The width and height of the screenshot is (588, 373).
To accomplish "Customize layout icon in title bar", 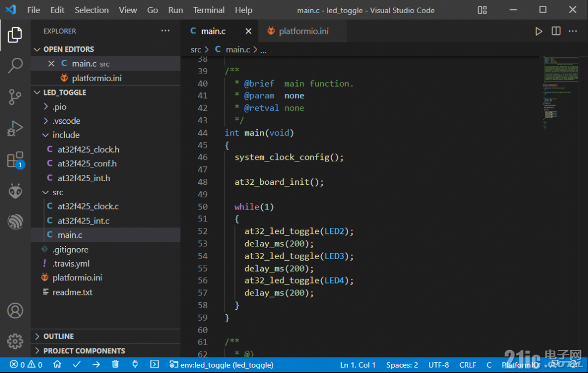I will 482,10.
